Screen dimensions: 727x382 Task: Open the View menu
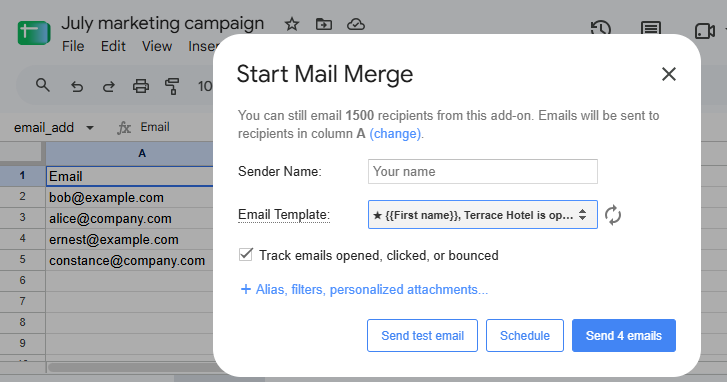(157, 46)
